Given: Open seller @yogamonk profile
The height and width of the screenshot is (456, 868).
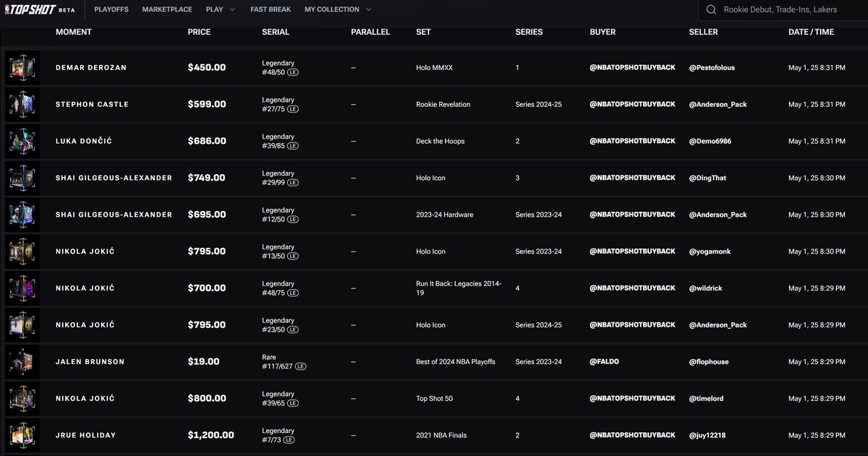Looking at the screenshot, I should tap(710, 251).
